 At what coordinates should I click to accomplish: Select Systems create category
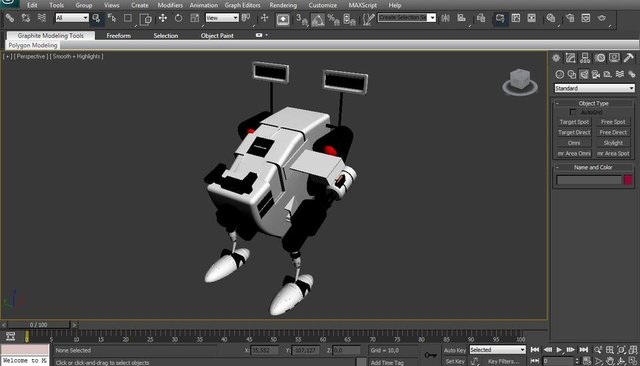(632, 74)
